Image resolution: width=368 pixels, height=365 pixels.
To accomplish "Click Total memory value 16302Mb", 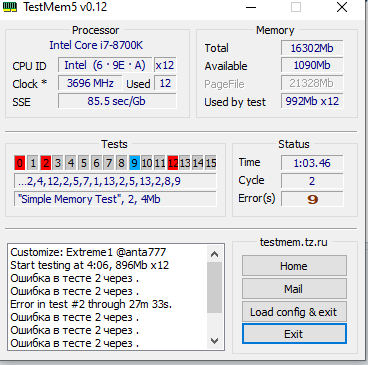I will (x=312, y=48).
